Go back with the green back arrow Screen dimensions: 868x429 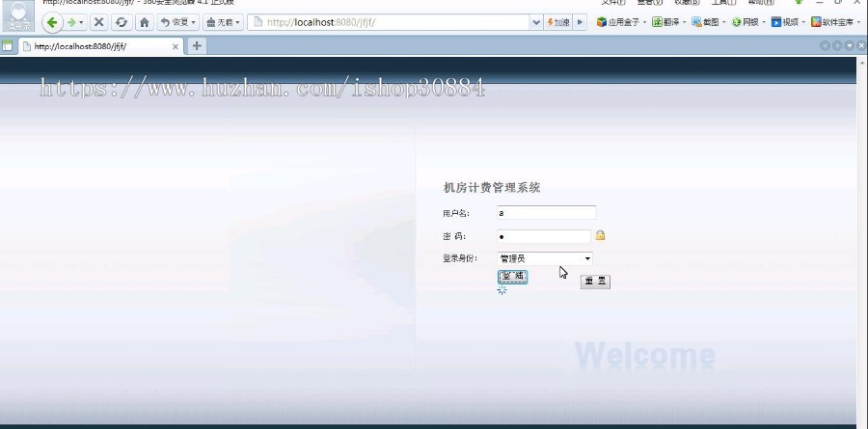pos(53,23)
